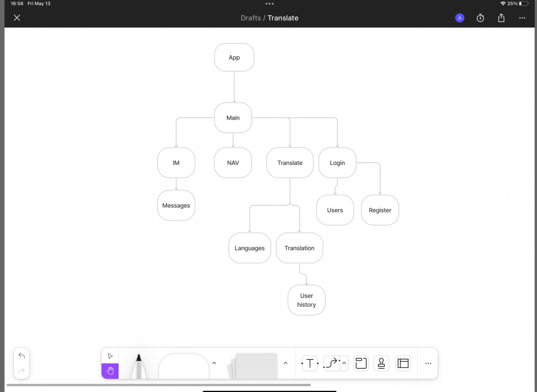Viewport: 537px width, 392px height.
Task: Select the User history node
Action: (x=306, y=300)
